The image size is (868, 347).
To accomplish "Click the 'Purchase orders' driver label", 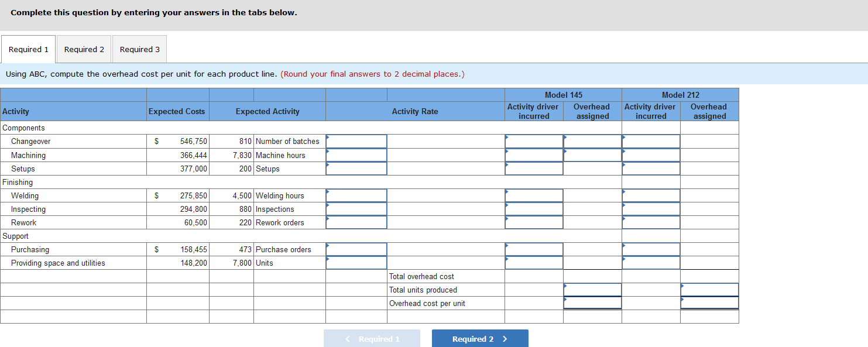I will 283,249.
